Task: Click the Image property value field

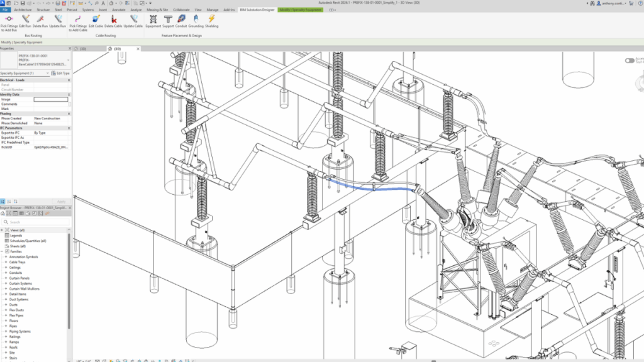Action: [50, 99]
